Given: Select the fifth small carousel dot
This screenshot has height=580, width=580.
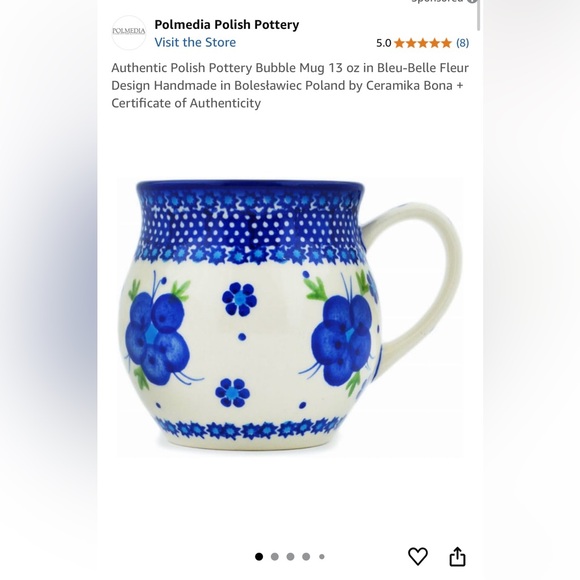Looking at the screenshot, I should 322,556.
